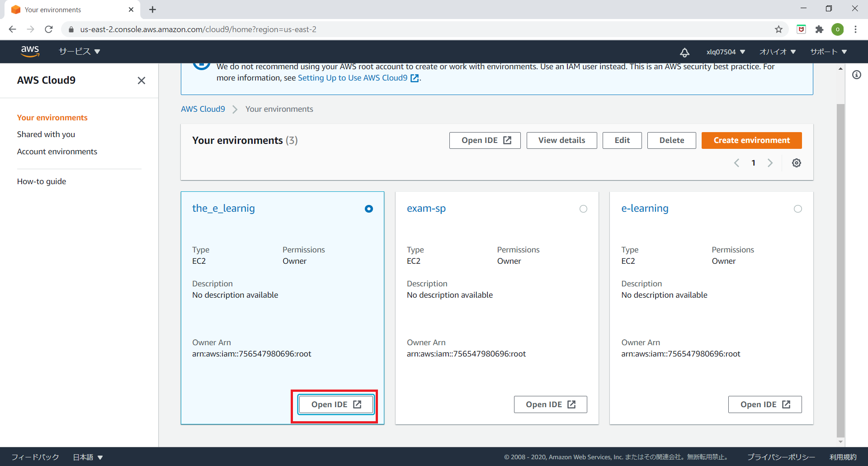Click the Delete button

click(671, 140)
